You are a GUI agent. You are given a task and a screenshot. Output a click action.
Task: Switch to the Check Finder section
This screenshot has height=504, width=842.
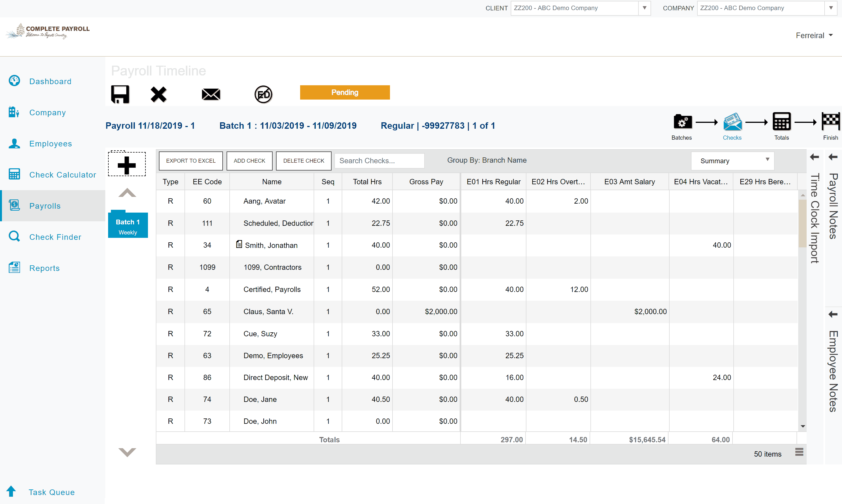click(x=55, y=237)
